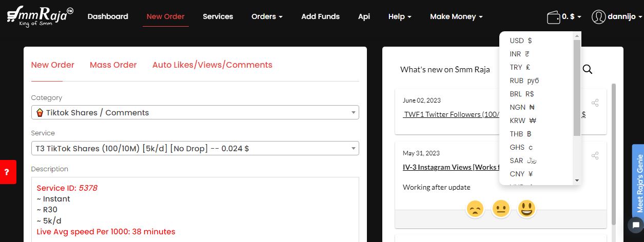Image resolution: width=644 pixels, height=242 pixels.
Task: Click the currency list scrollbar thumb
Action: click(x=577, y=87)
